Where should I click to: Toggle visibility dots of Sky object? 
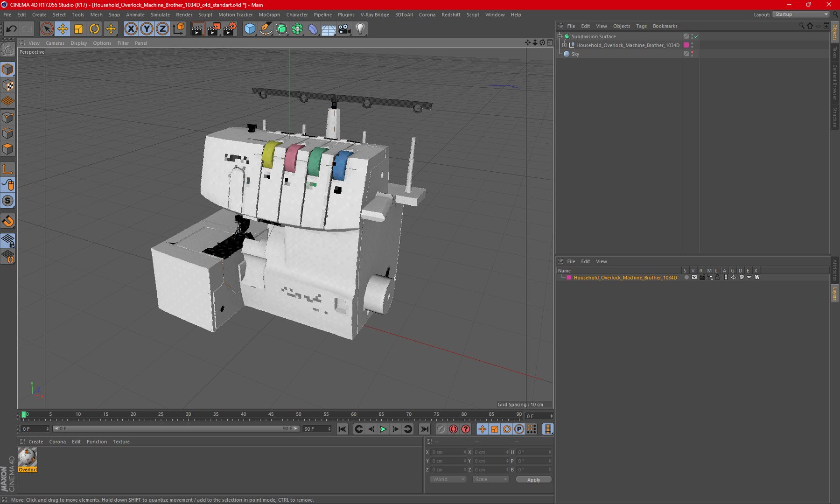coord(692,54)
